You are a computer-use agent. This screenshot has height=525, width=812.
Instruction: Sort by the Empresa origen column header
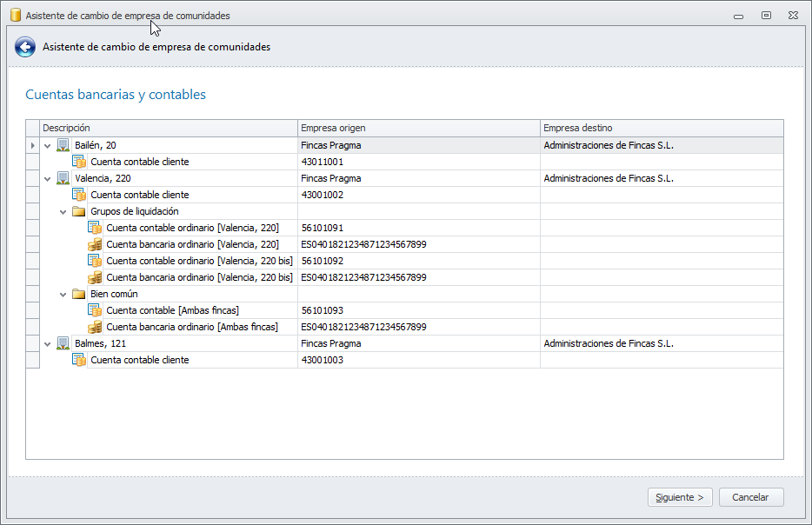tap(419, 128)
